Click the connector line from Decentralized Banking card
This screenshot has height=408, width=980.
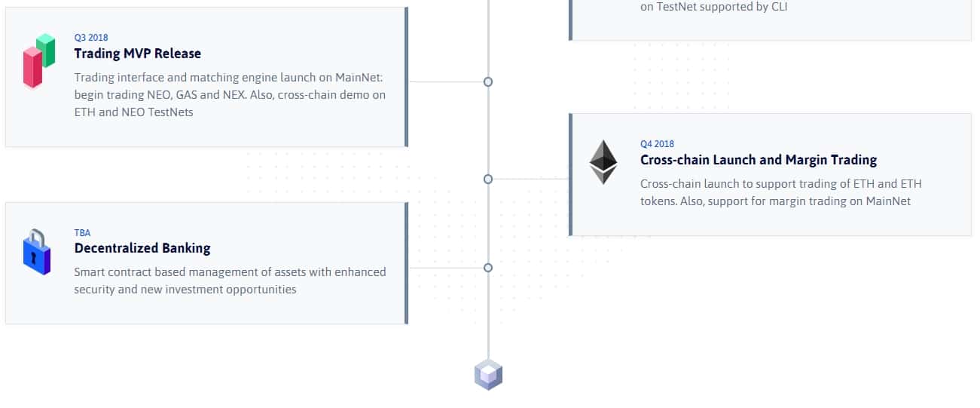tap(446, 268)
